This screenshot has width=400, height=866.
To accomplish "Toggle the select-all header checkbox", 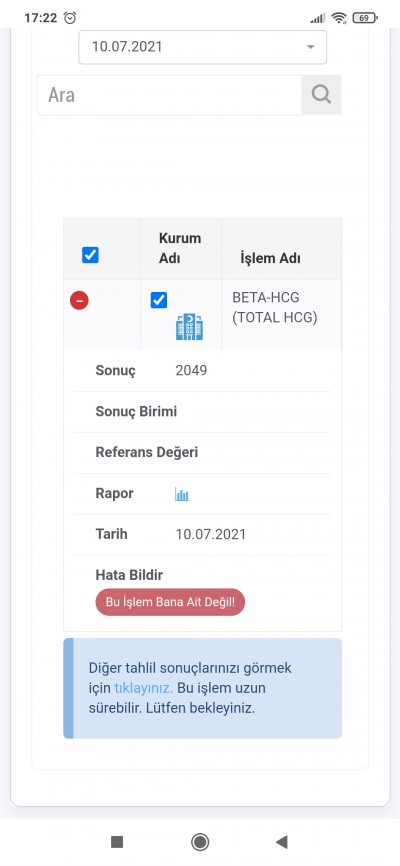I will (x=90, y=255).
